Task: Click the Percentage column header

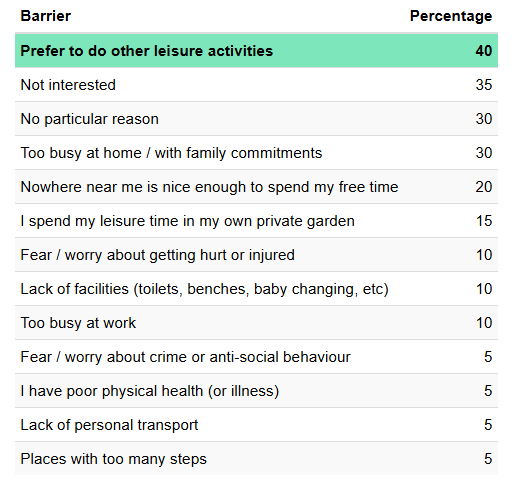Action: point(451,16)
